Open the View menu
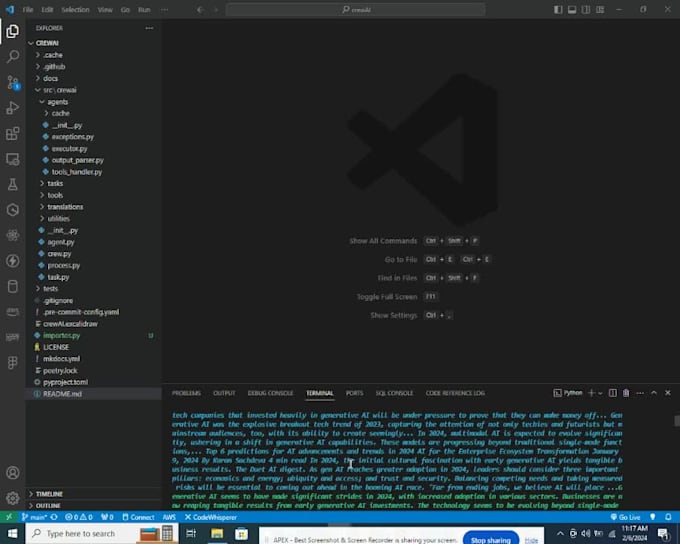 click(105, 10)
